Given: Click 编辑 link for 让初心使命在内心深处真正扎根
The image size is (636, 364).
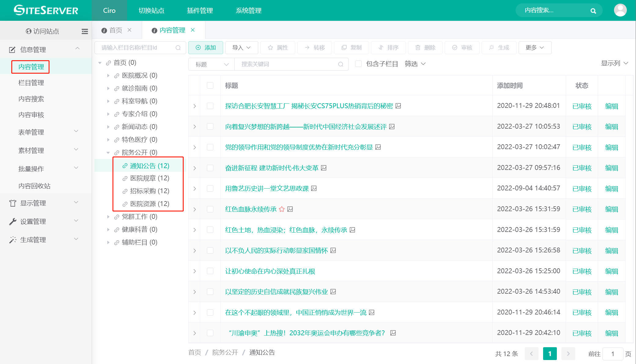Looking at the screenshot, I should tap(612, 271).
